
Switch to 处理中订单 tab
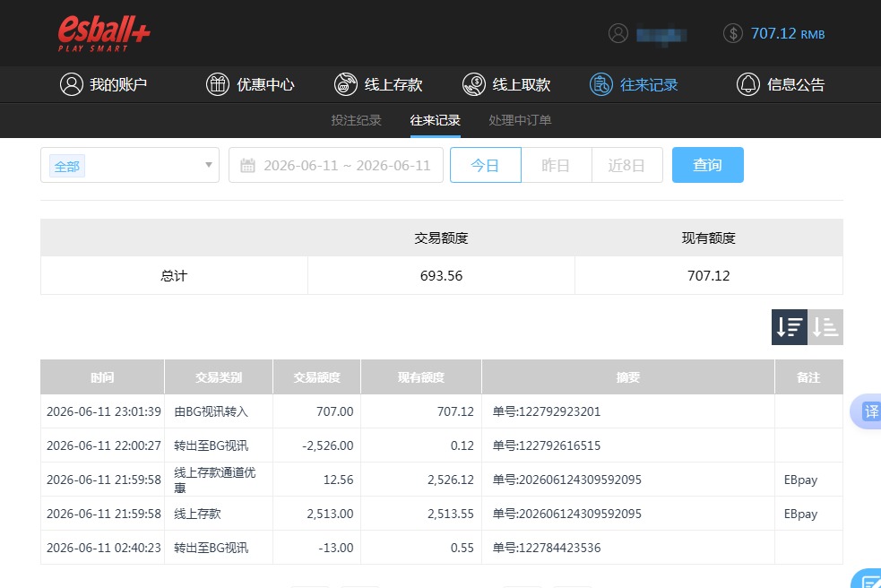pyautogui.click(x=520, y=120)
